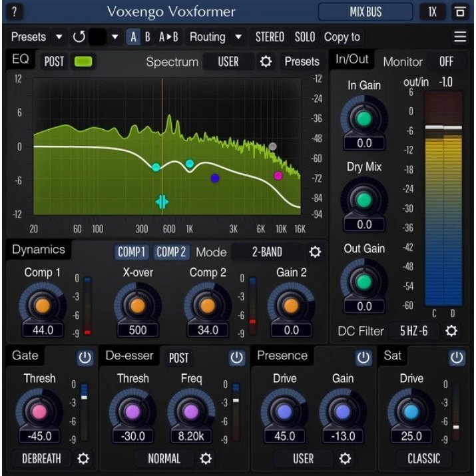Toggle the COMP 2 enable button

pos(171,252)
